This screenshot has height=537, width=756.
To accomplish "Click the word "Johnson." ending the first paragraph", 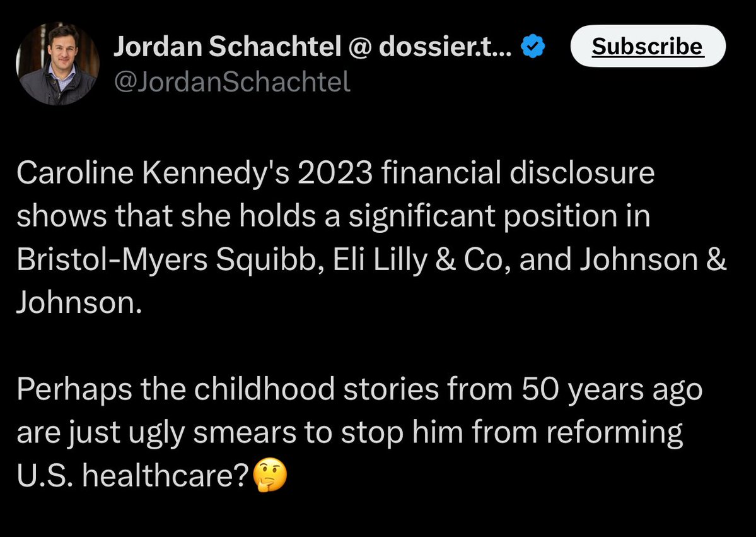I will 76,304.
